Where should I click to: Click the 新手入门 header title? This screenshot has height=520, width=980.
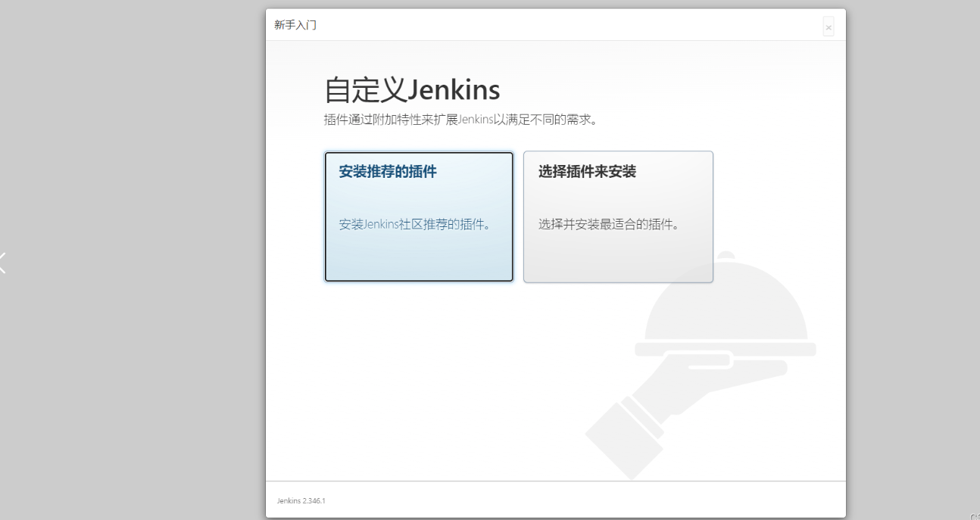point(295,25)
